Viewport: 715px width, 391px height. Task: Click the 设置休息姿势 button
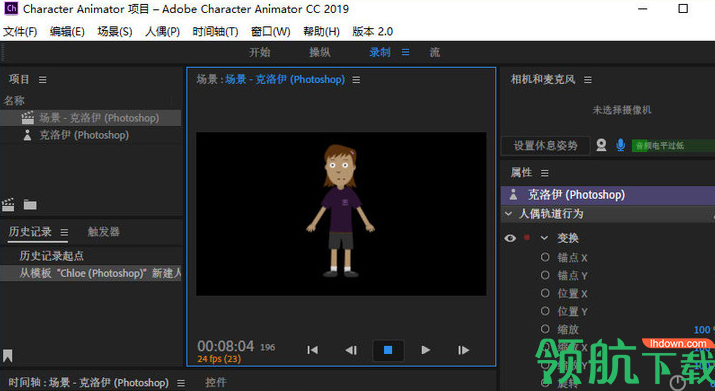pyautogui.click(x=545, y=146)
